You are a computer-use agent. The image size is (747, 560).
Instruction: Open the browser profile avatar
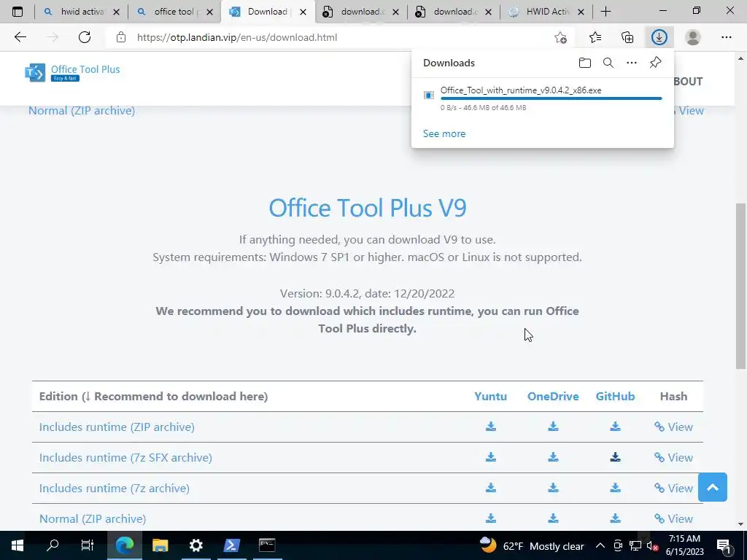tap(693, 37)
